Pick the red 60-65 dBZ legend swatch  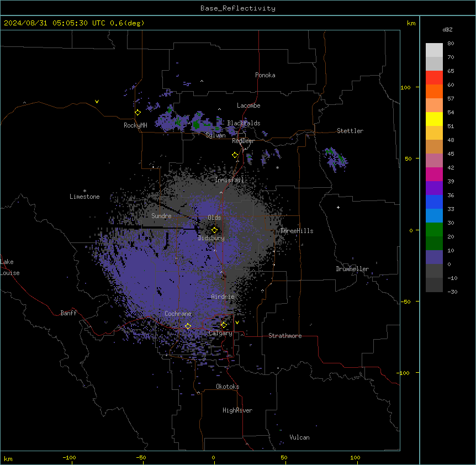pyautogui.click(x=434, y=78)
